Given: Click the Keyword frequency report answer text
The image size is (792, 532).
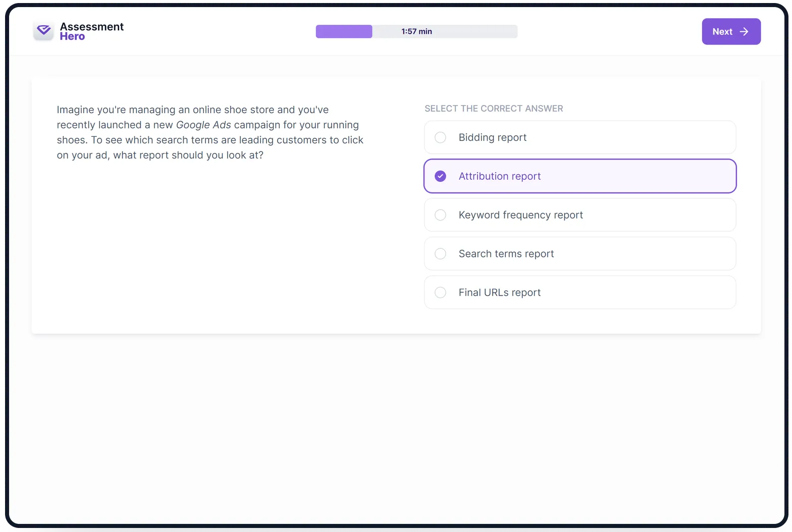Looking at the screenshot, I should 520,215.
